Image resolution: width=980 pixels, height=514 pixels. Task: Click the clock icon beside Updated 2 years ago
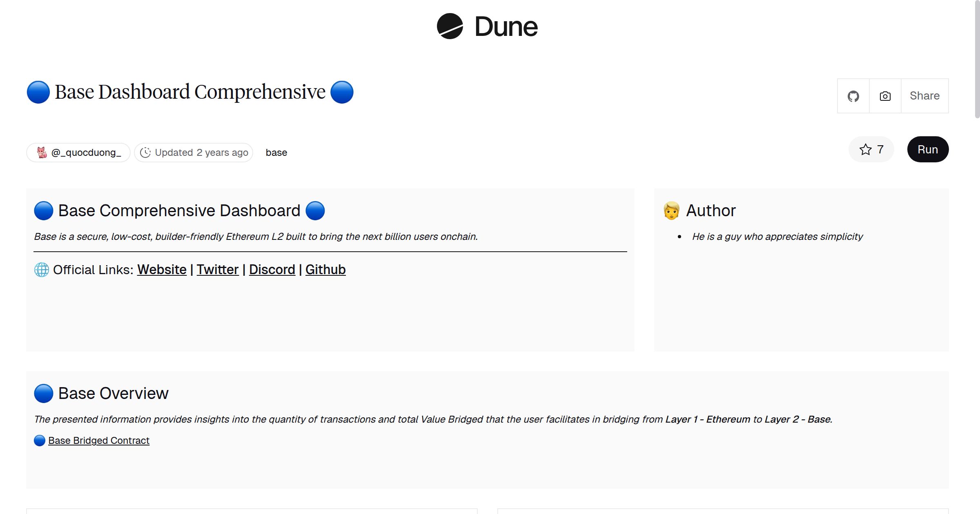[146, 152]
